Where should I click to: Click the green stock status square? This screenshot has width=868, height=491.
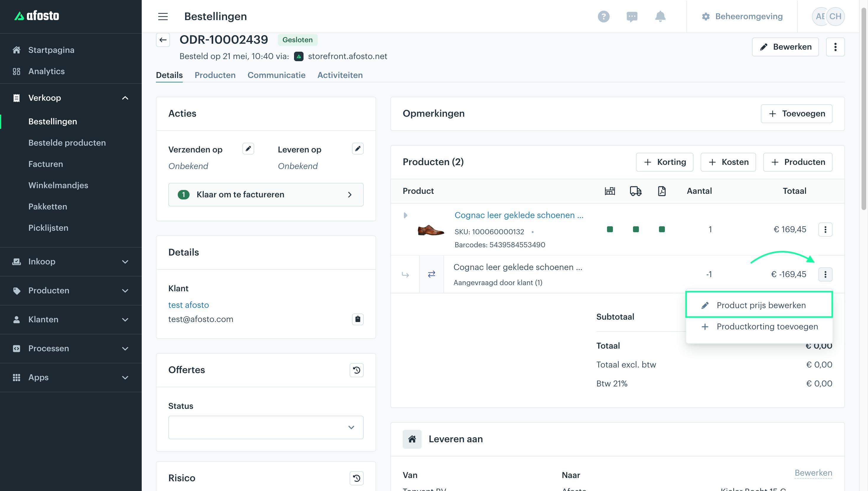[x=610, y=229]
